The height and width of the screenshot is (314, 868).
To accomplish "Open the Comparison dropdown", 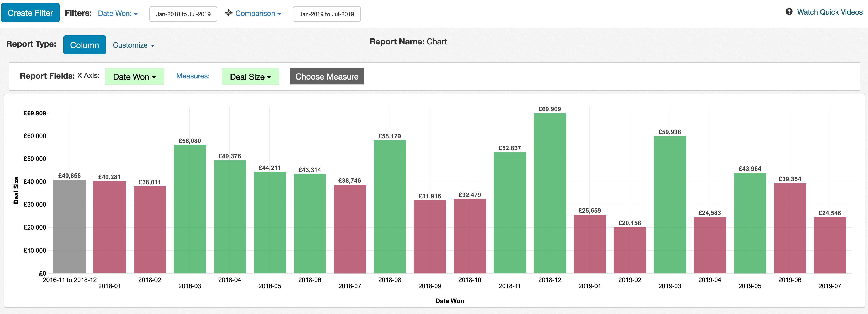I will click(258, 14).
